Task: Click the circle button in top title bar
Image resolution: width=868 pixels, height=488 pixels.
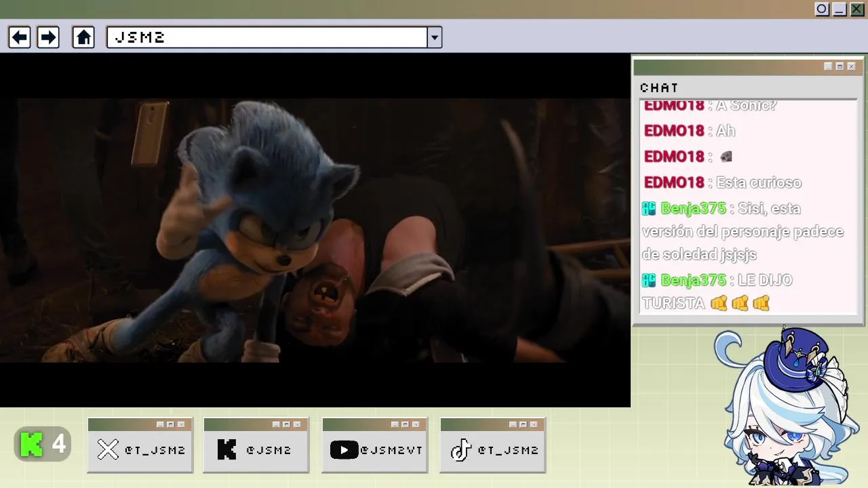Action: click(822, 9)
